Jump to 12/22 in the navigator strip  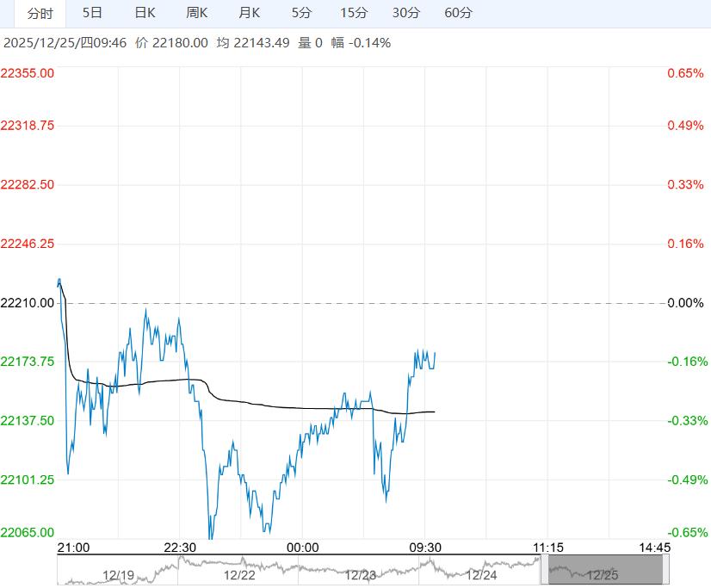pyautogui.click(x=239, y=574)
